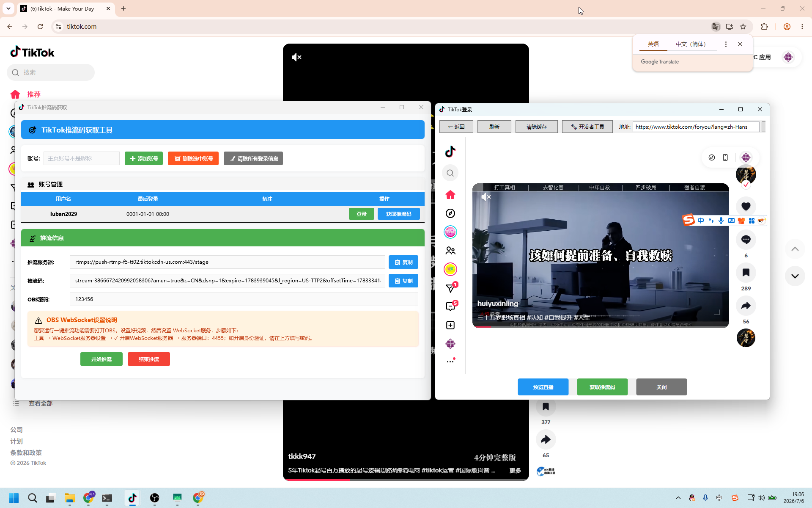Open comments on the huiyuxinling video
This screenshot has height=508, width=812.
[x=746, y=239]
